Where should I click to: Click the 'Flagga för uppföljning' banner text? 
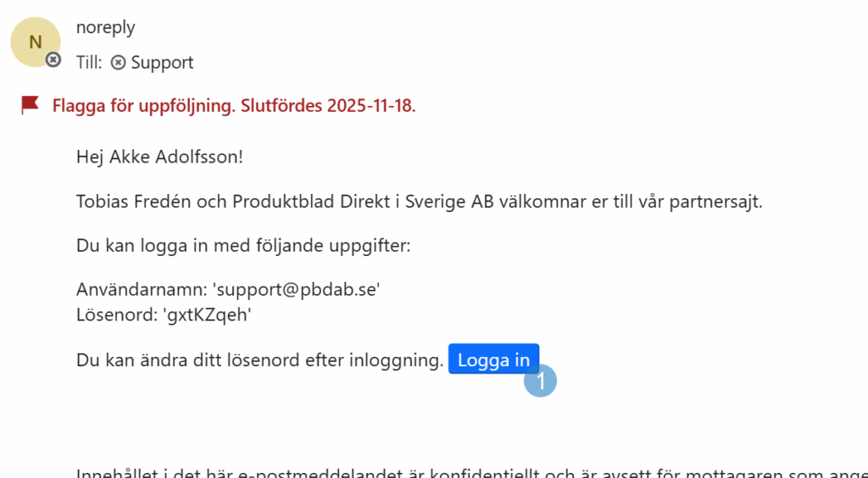(x=144, y=106)
